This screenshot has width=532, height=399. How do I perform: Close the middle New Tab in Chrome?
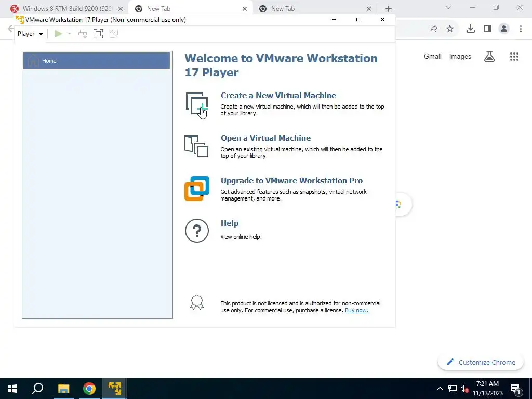[x=245, y=9]
